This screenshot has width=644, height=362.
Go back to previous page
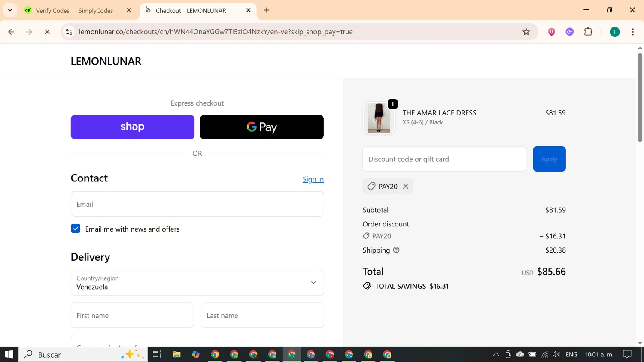(11, 32)
